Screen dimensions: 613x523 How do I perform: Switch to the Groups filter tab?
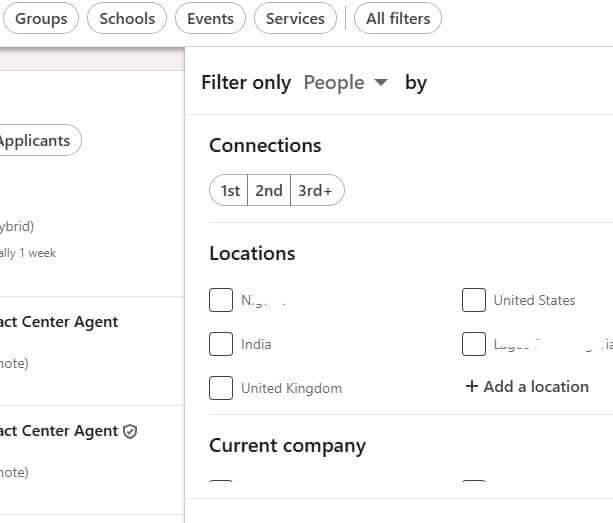pos(41,18)
